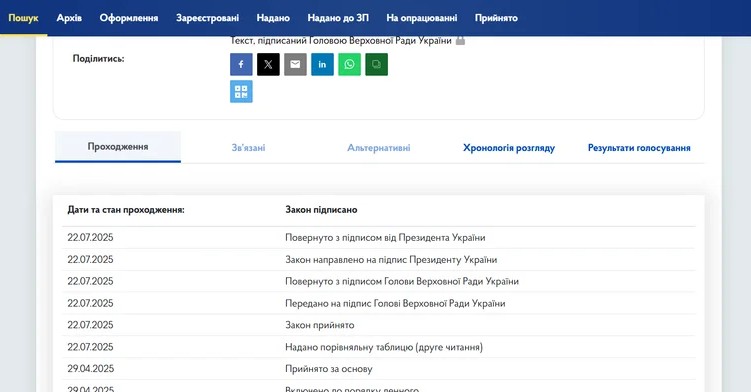The width and height of the screenshot is (751, 392).
Task: Select row Надано порівняльну таблицю (друге читання)
Action: pos(378,347)
